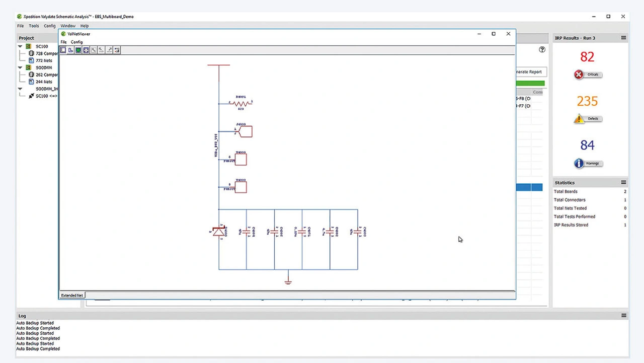Collapse the SODIMM_Int tree node
644x363 pixels.
[x=21, y=89]
